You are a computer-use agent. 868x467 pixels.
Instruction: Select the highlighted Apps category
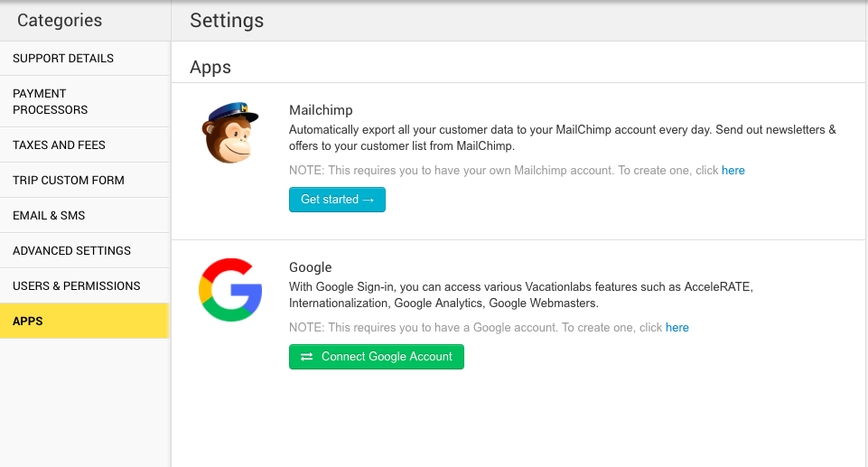click(x=28, y=322)
